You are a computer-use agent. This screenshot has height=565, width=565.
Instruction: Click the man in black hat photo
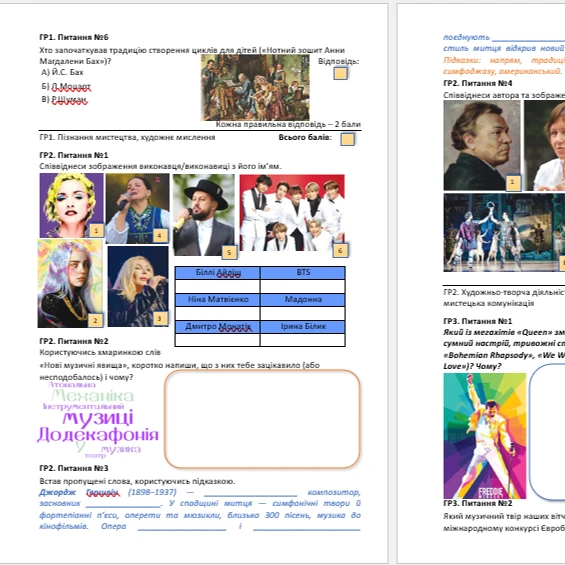(x=204, y=215)
